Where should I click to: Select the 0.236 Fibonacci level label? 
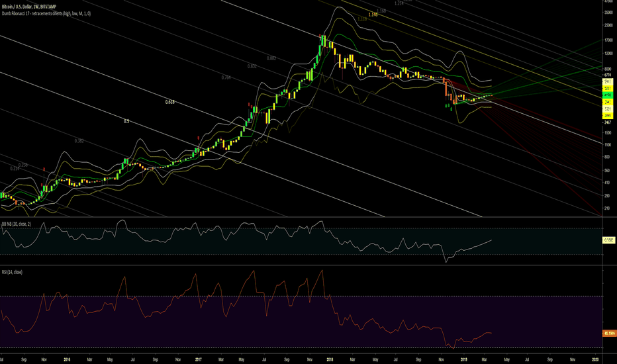coord(23,165)
